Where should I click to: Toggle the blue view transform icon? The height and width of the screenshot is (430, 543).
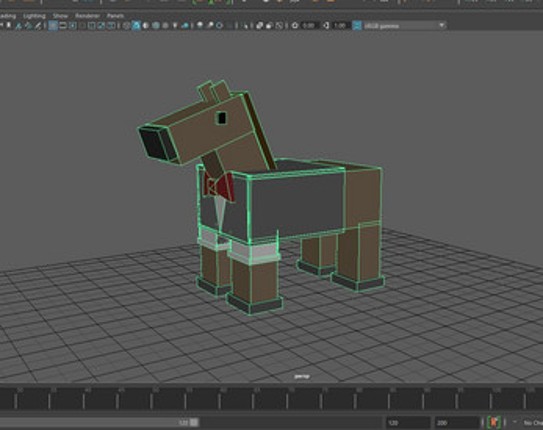pyautogui.click(x=357, y=26)
